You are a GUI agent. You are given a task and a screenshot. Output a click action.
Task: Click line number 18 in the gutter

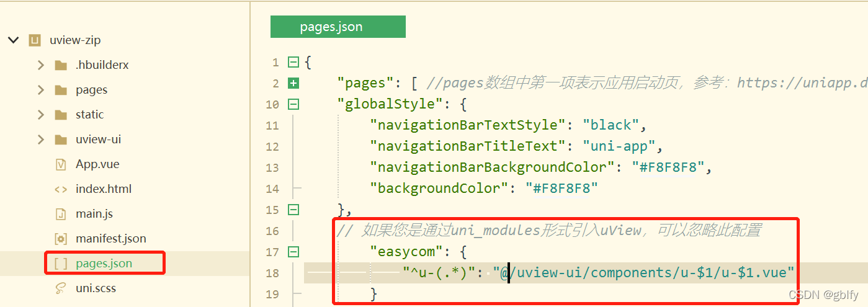pos(272,273)
